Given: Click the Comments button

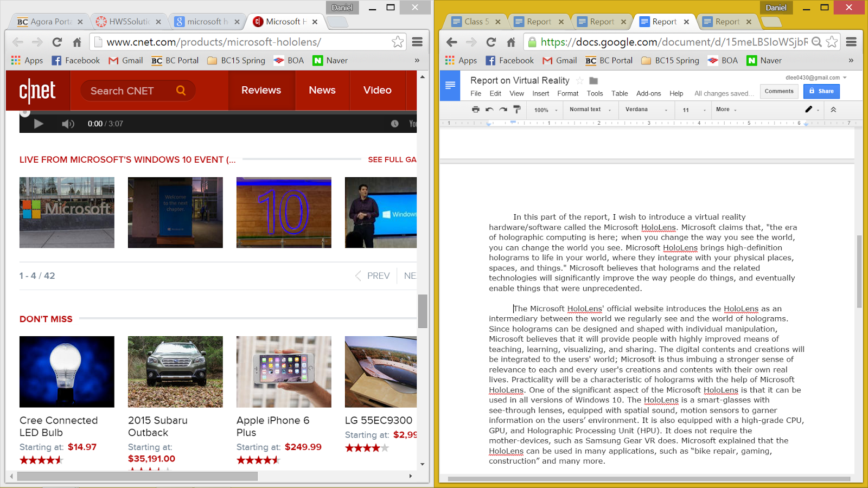Looking at the screenshot, I should click(779, 91).
